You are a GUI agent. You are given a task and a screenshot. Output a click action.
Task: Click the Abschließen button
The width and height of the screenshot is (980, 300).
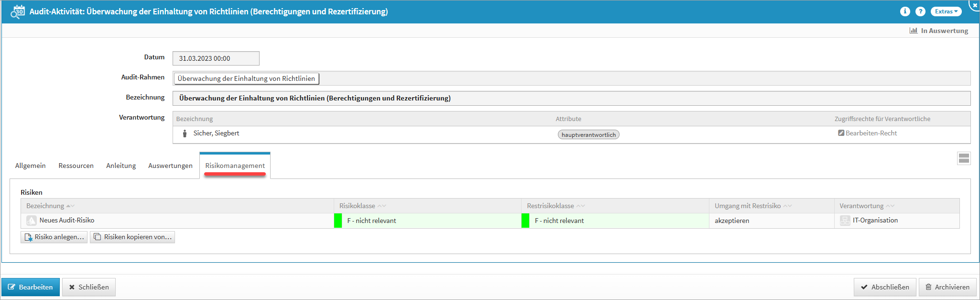884,287
